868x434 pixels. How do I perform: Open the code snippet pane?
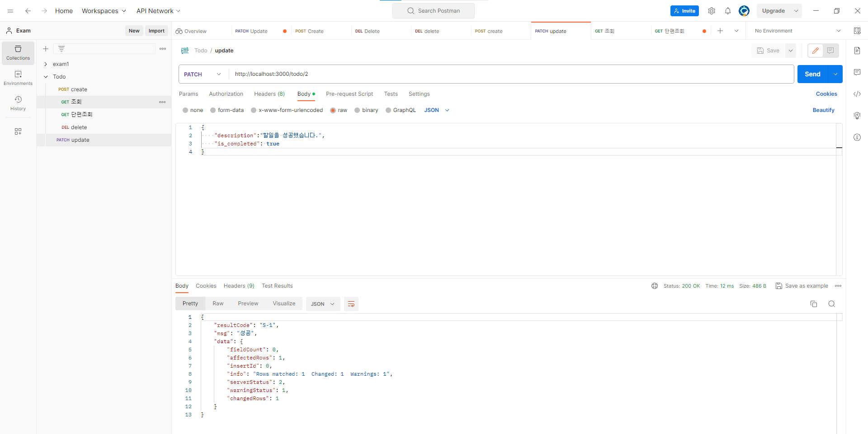point(857,94)
